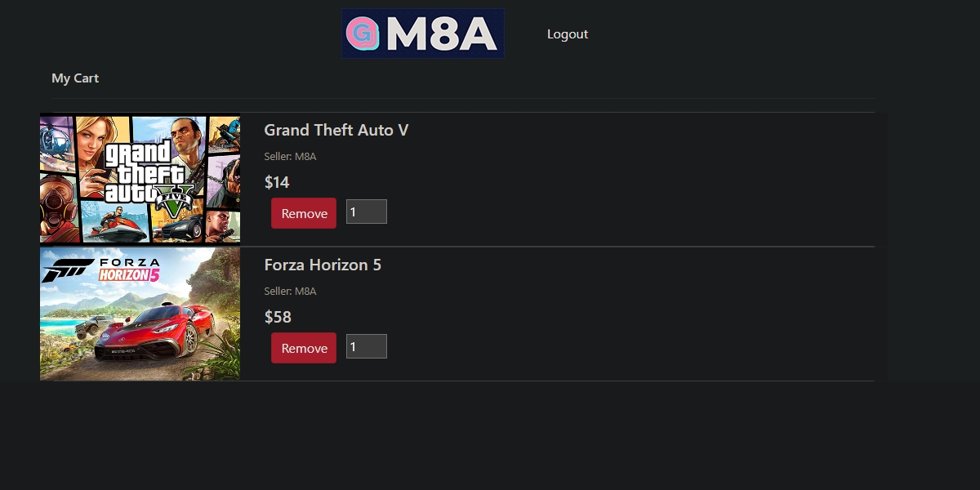Click the GM8A site logo
The height and width of the screenshot is (490, 980).
click(x=422, y=33)
